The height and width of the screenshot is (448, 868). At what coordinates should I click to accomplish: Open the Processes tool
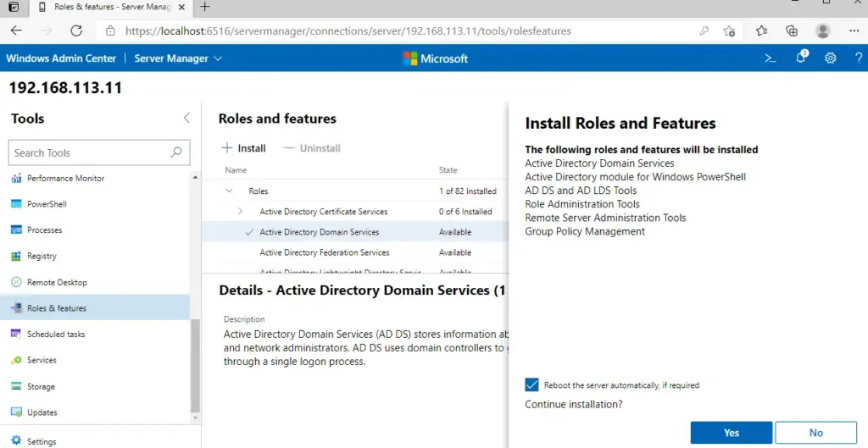(x=44, y=230)
